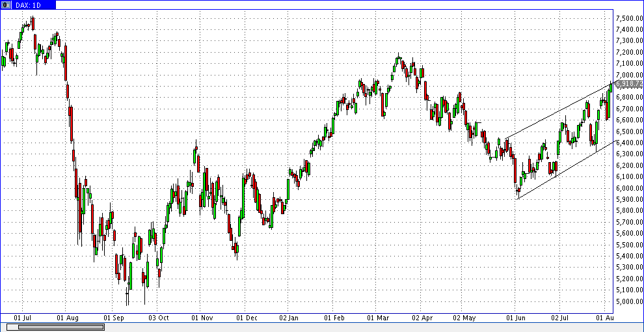
Task: Click the horizontal chart scrollbar thumb
Action: (60, 327)
